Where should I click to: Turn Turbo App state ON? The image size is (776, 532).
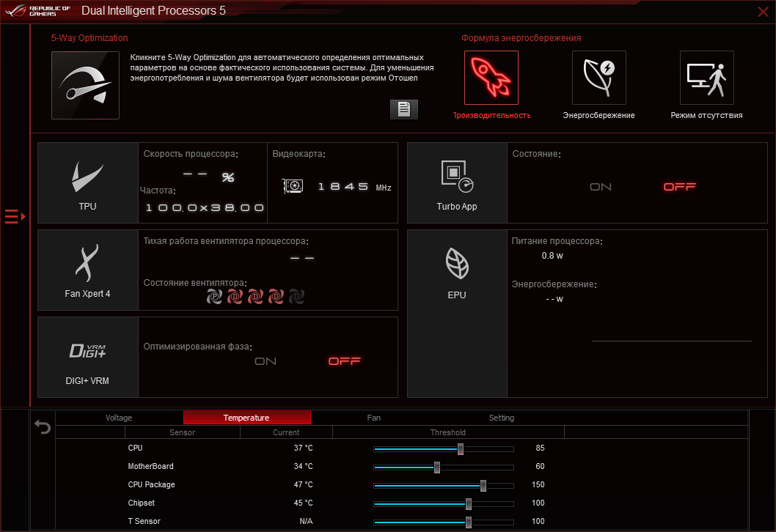point(601,187)
